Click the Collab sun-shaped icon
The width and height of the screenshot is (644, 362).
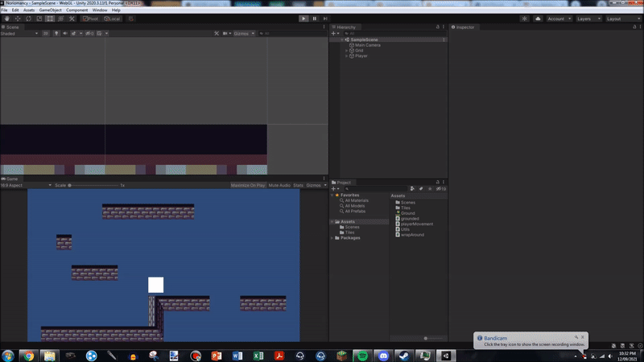[525, 18]
